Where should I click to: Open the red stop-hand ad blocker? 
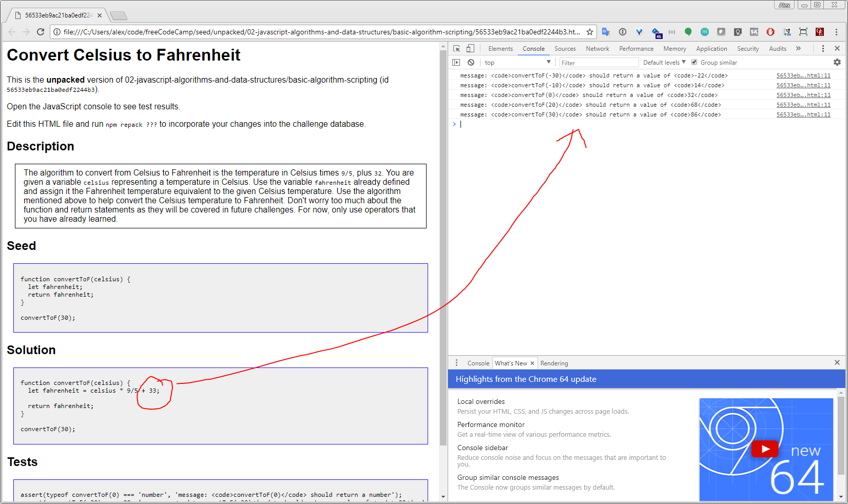pos(770,32)
